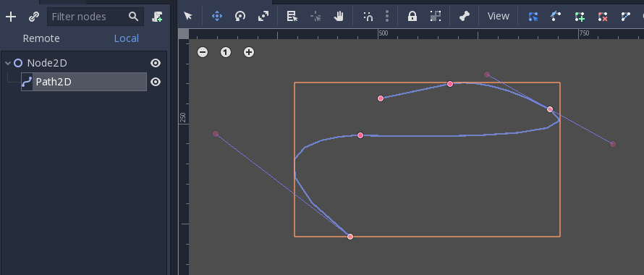
Task: Select the upper-right curve point
Action: pyautogui.click(x=550, y=109)
